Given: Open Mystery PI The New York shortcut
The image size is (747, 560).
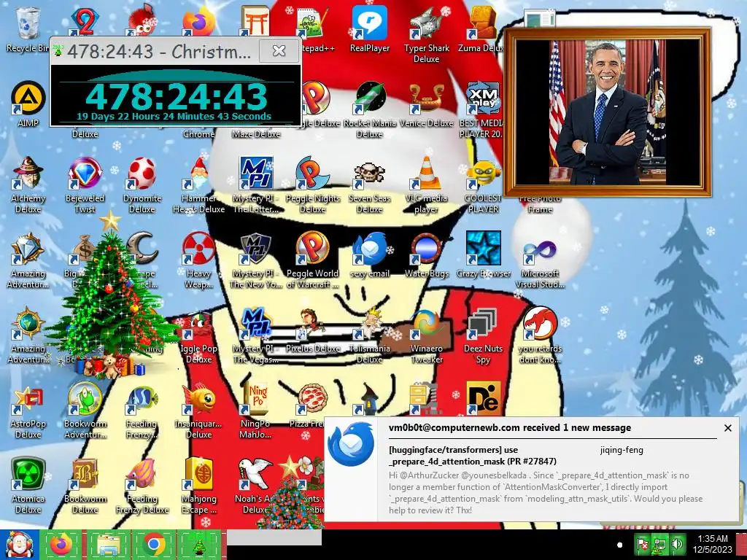Looking at the screenshot, I should click(x=255, y=260).
